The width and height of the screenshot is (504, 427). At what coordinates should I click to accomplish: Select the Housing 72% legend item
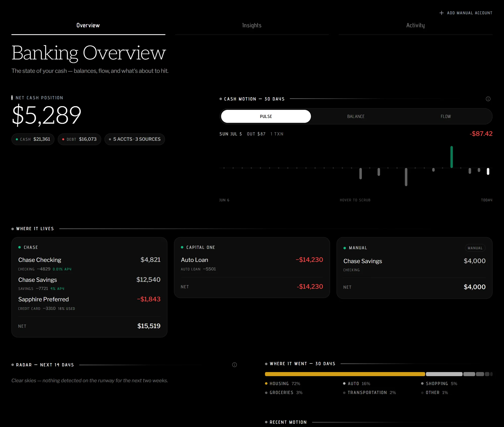click(x=282, y=383)
